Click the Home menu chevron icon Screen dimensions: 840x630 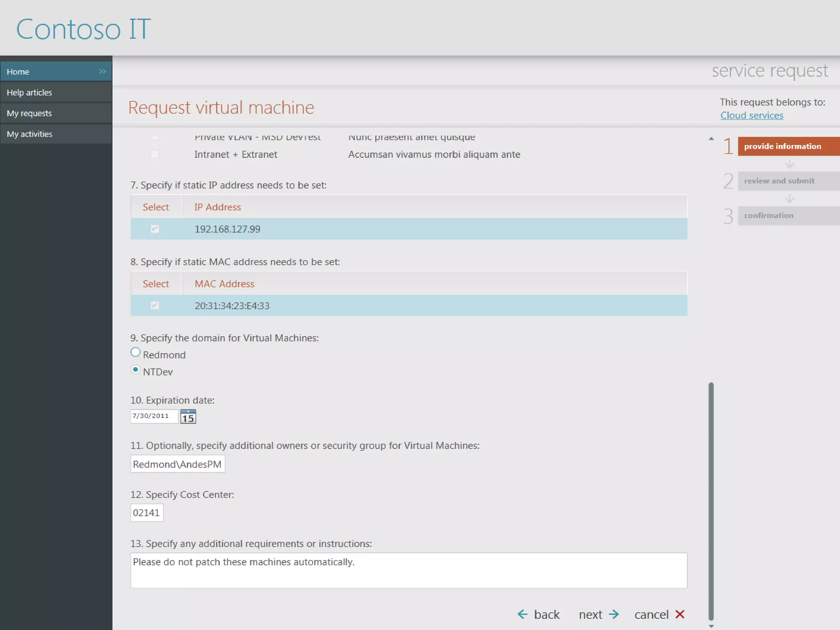(x=102, y=71)
